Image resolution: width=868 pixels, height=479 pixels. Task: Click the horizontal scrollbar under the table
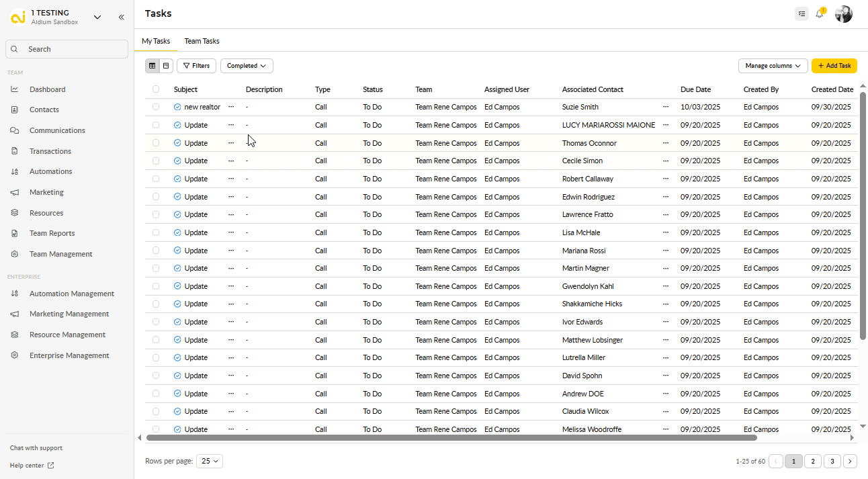[451, 438]
